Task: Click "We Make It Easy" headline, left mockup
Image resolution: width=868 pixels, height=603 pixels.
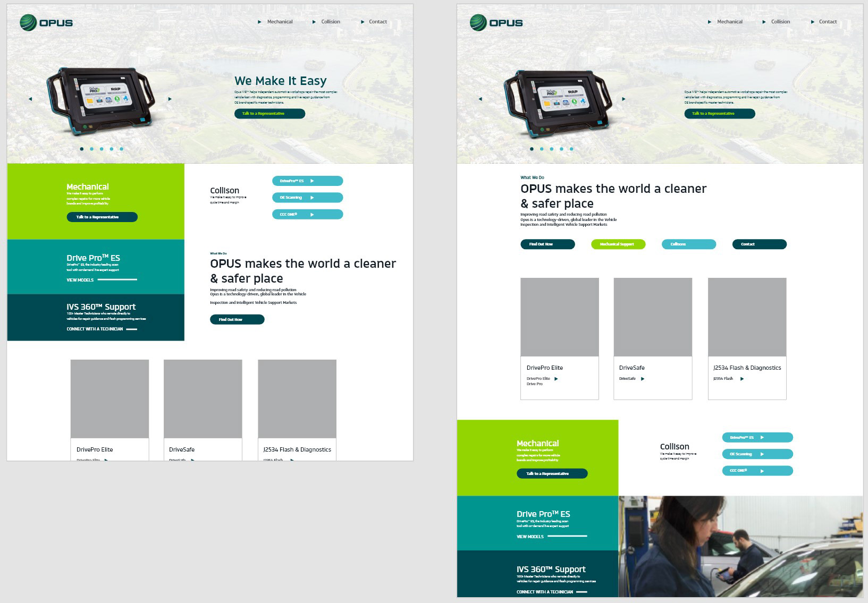Action: coord(281,81)
